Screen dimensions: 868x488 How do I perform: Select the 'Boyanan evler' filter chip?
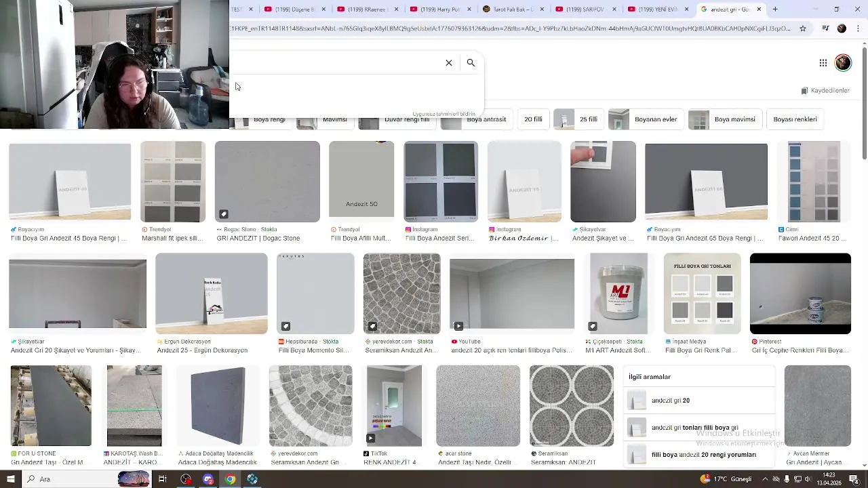645,119
